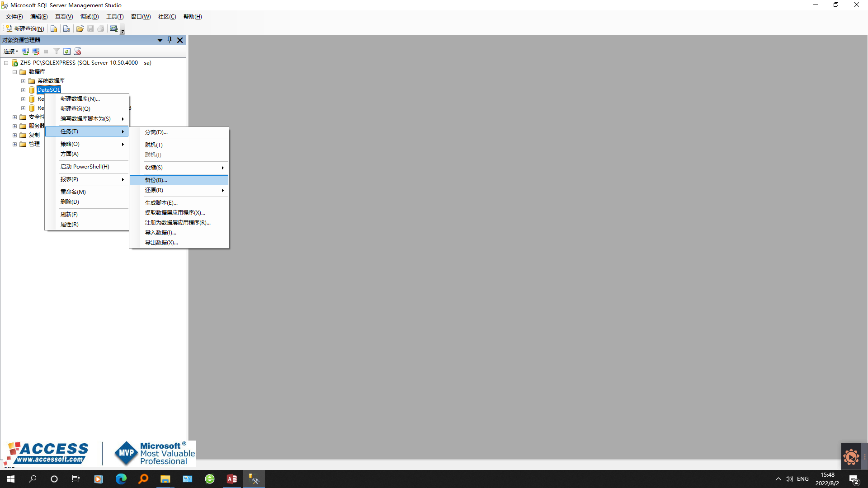Expand the DataSQL database node
This screenshot has height=488, width=868.
[23, 90]
